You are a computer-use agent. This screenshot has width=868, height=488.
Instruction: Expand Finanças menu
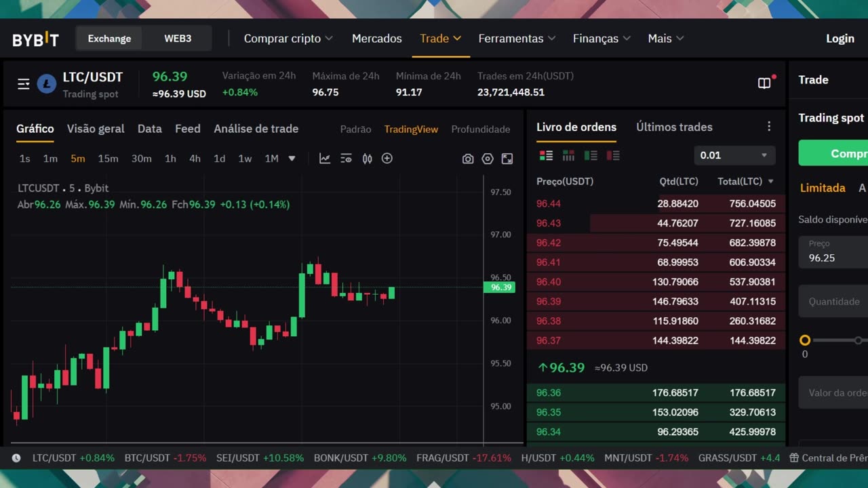[601, 39]
